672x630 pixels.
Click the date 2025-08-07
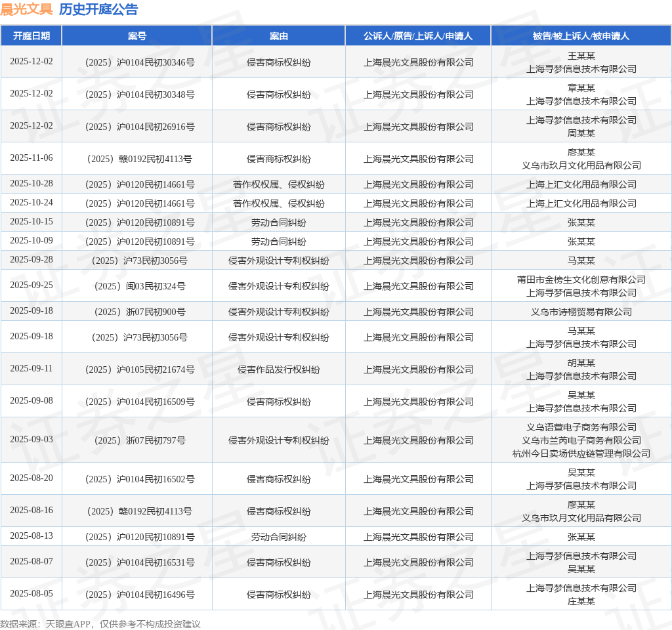31,562
